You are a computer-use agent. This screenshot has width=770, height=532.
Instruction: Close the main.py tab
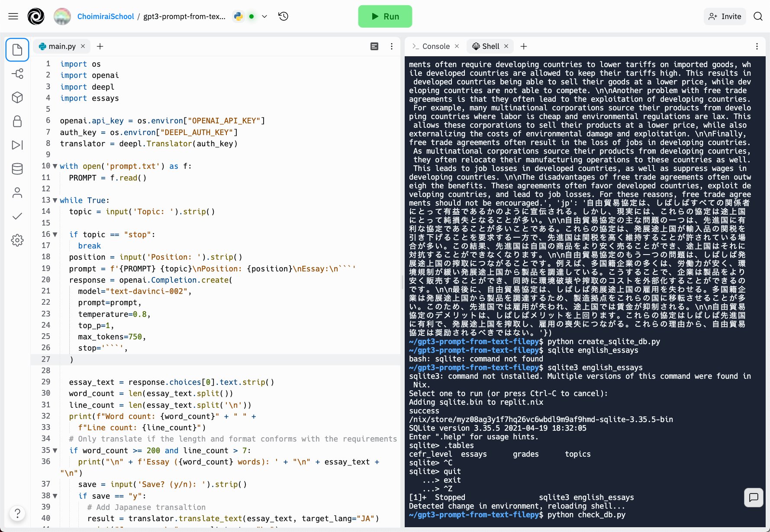pos(83,46)
